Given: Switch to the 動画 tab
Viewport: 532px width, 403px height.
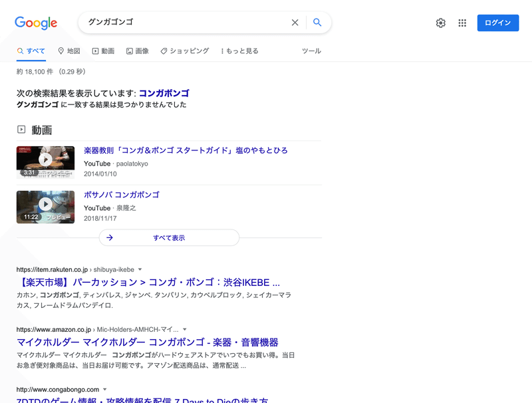Looking at the screenshot, I should 103,51.
